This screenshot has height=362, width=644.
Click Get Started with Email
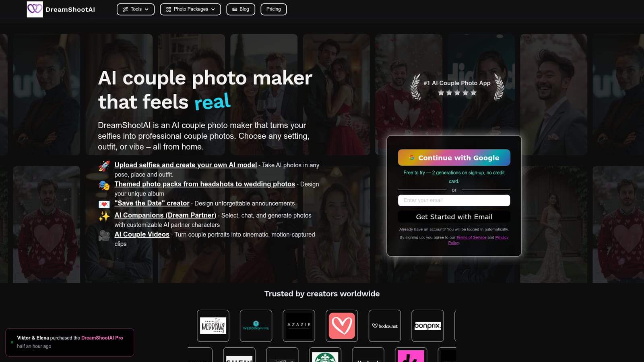(x=454, y=217)
